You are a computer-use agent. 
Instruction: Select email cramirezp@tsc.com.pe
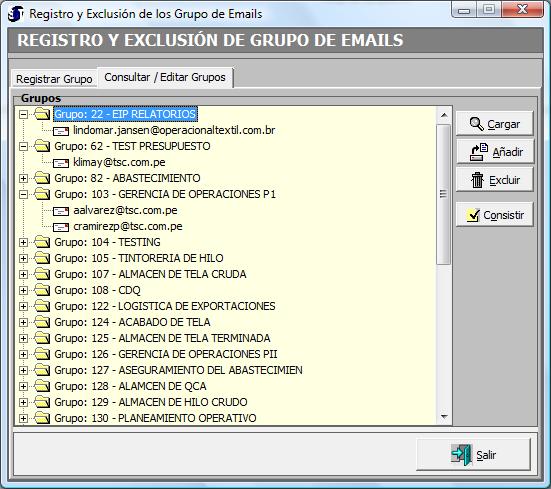(x=128, y=226)
